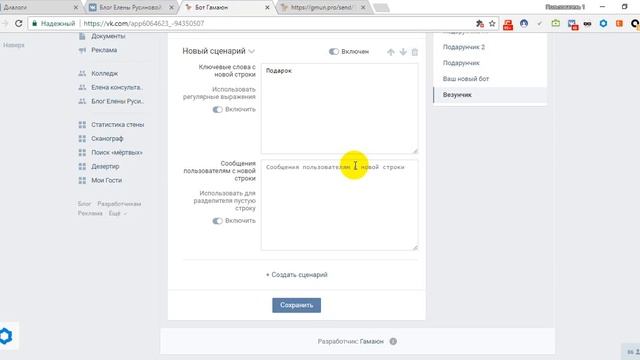Open the Реклама footer link
The width and height of the screenshot is (640, 360).
(x=90, y=213)
